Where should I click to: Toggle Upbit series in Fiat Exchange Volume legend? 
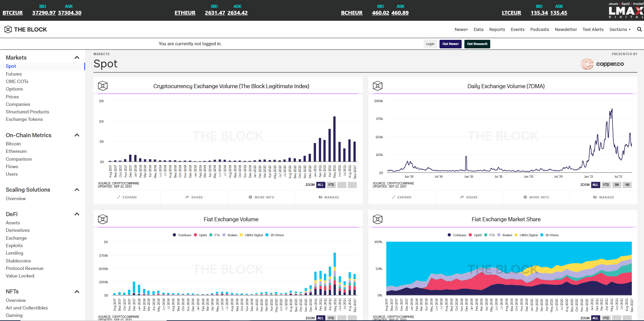click(x=200, y=235)
